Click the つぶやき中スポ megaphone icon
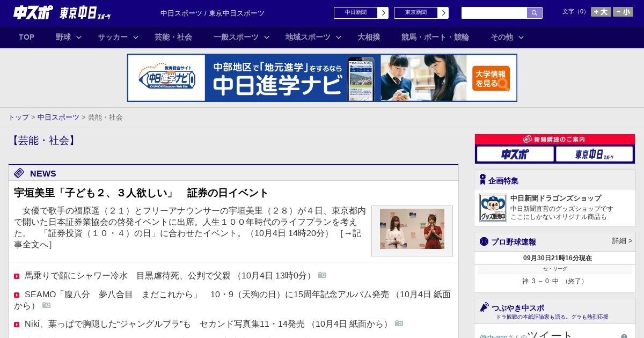Image resolution: width=644 pixels, height=338 pixels. (x=484, y=307)
